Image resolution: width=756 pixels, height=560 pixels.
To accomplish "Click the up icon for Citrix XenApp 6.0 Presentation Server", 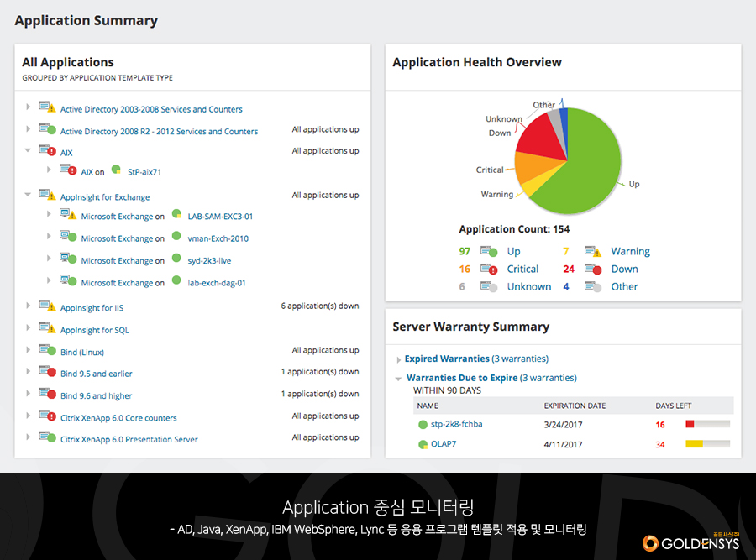I will pos(47,437).
